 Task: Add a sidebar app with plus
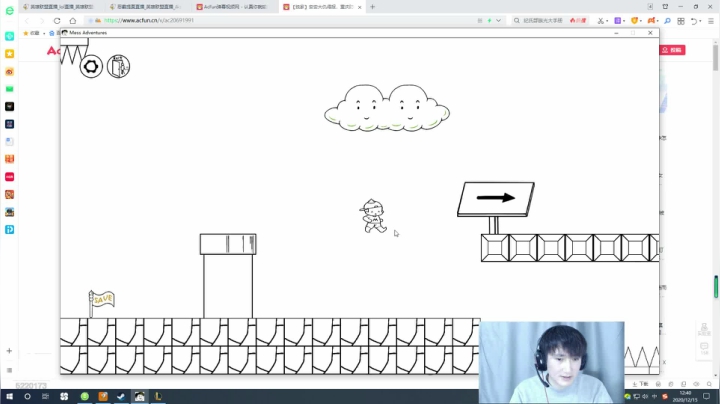[9, 351]
